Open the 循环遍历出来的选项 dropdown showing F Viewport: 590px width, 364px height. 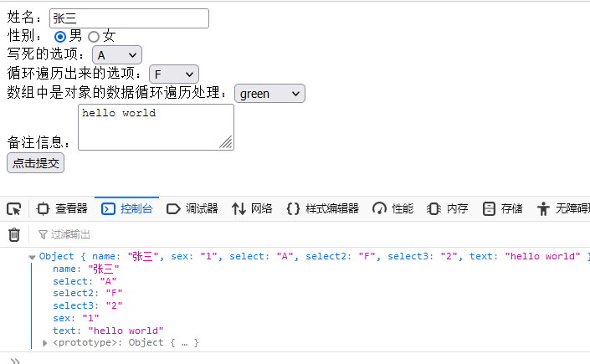[174, 74]
